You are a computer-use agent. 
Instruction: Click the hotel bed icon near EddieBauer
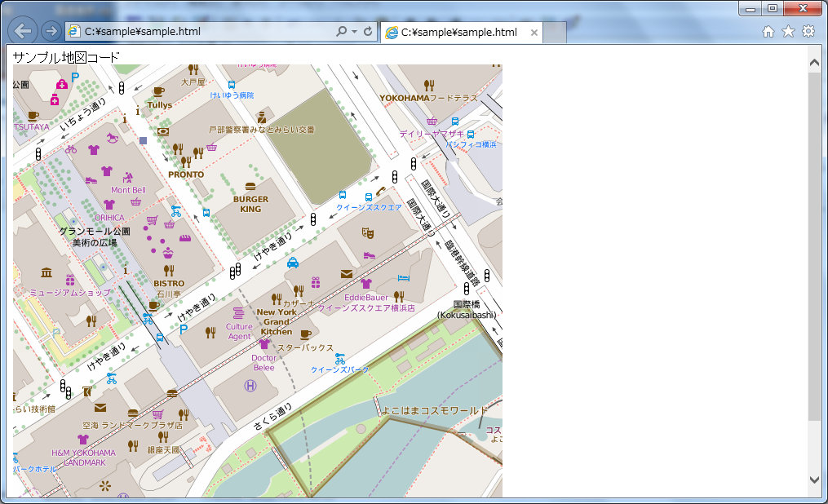coord(404,277)
